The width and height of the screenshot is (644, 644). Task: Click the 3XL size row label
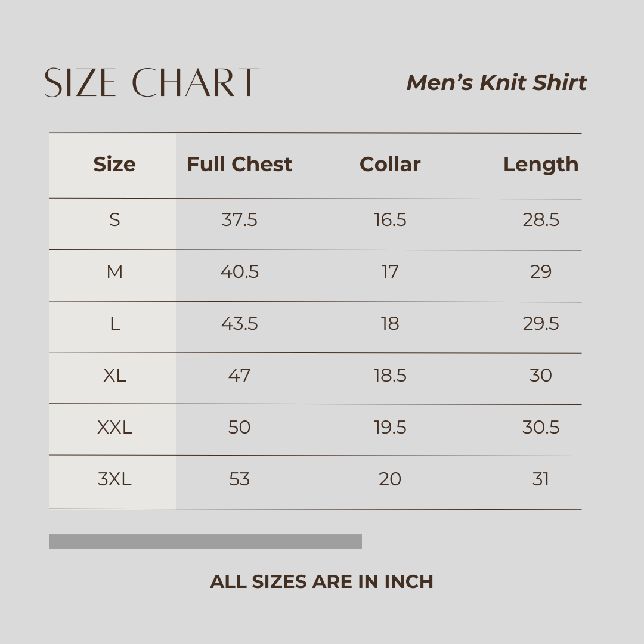[x=114, y=479]
